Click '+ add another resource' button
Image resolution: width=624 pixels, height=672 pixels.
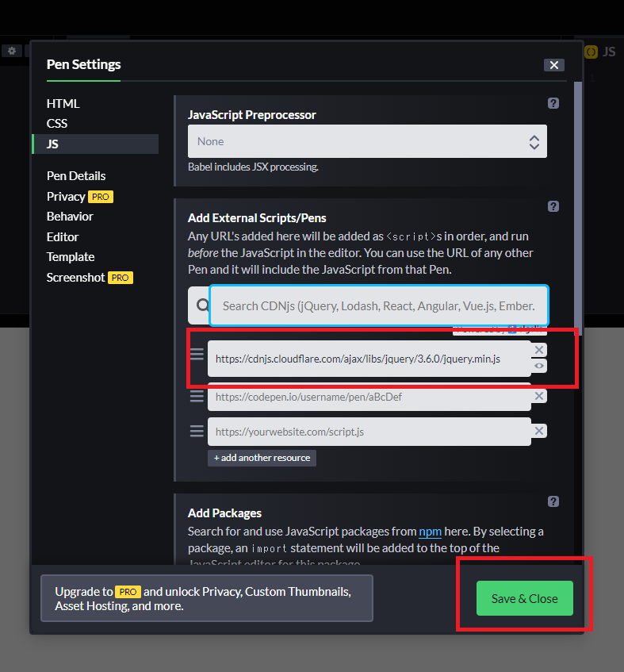[x=262, y=458]
